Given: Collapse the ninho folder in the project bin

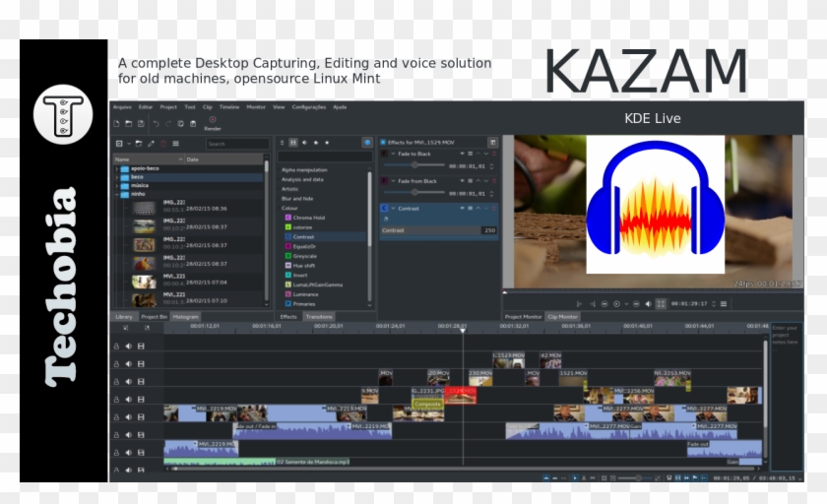Looking at the screenshot, I should pyautogui.click(x=116, y=195).
